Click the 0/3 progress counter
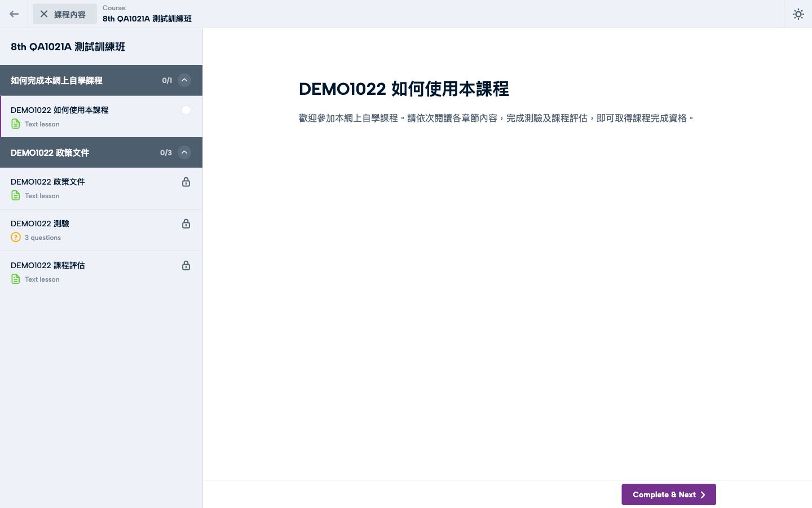The image size is (812, 508). pos(166,152)
